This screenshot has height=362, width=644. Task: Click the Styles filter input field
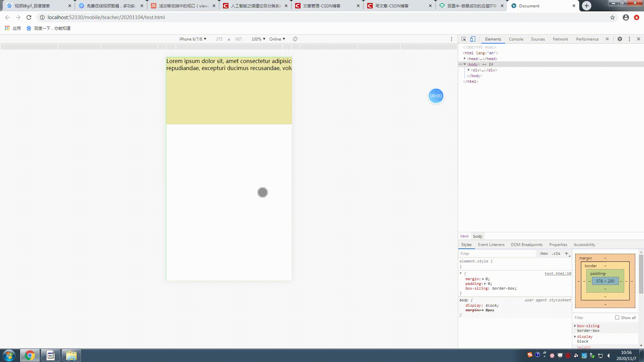coord(496,254)
